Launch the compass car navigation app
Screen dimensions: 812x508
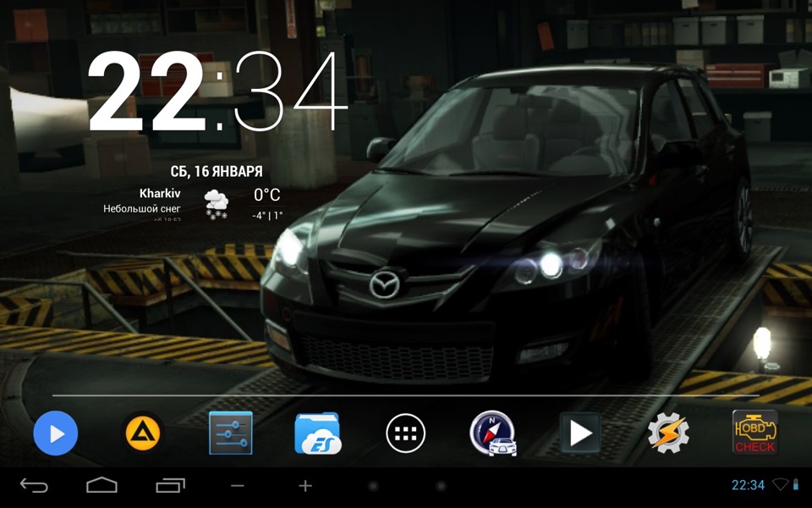[493, 433]
